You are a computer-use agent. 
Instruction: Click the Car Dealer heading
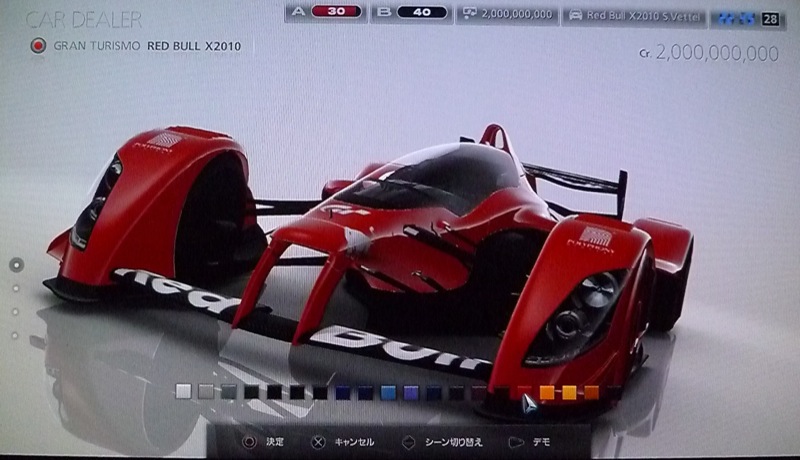click(83, 19)
